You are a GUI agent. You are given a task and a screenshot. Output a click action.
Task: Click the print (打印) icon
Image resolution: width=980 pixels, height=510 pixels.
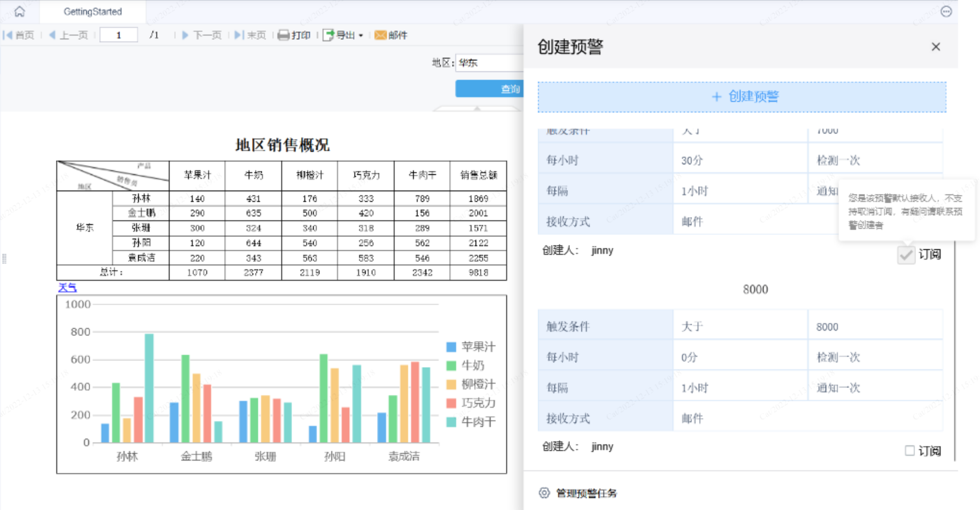click(283, 35)
